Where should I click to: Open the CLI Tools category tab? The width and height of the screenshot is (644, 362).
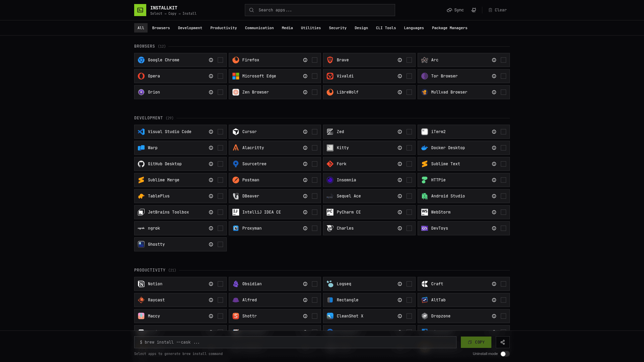(386, 28)
